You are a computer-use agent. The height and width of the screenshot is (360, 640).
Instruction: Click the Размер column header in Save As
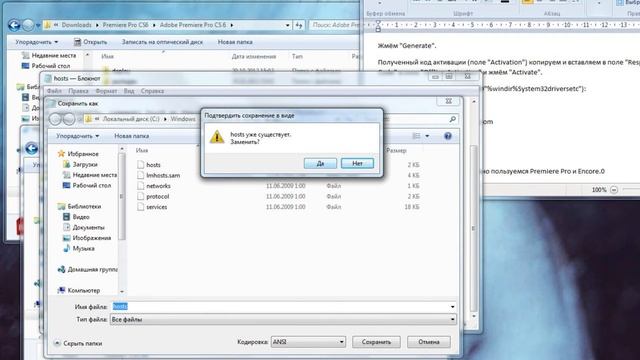396,151
